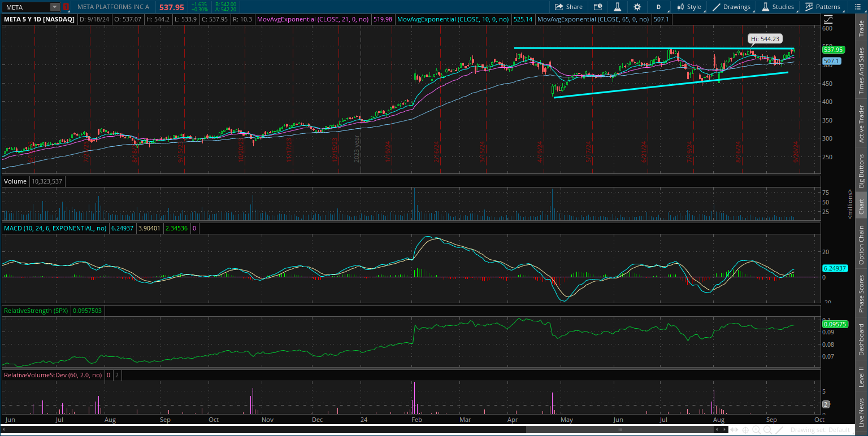Open the flask-shaped Edit Studies icon
The height and width of the screenshot is (436, 868).
(618, 7)
